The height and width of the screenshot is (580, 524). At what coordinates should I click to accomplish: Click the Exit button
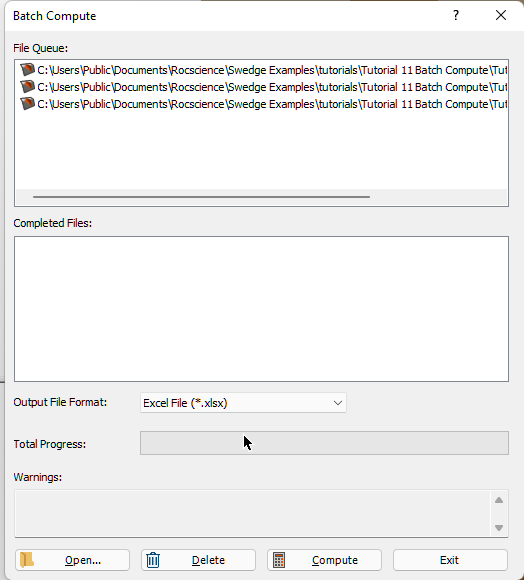pyautogui.click(x=450, y=560)
